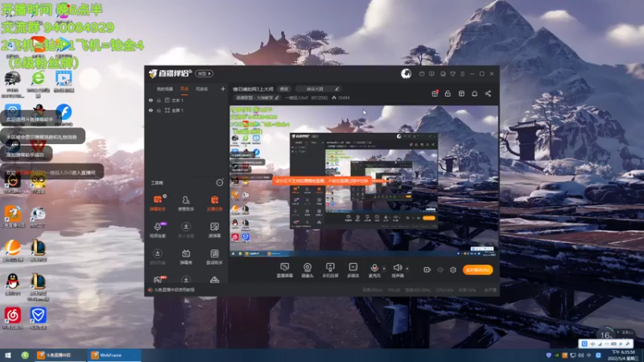This screenshot has height=362, width=644.
Task: Add a new scene with plus icon
Action: tap(223, 88)
